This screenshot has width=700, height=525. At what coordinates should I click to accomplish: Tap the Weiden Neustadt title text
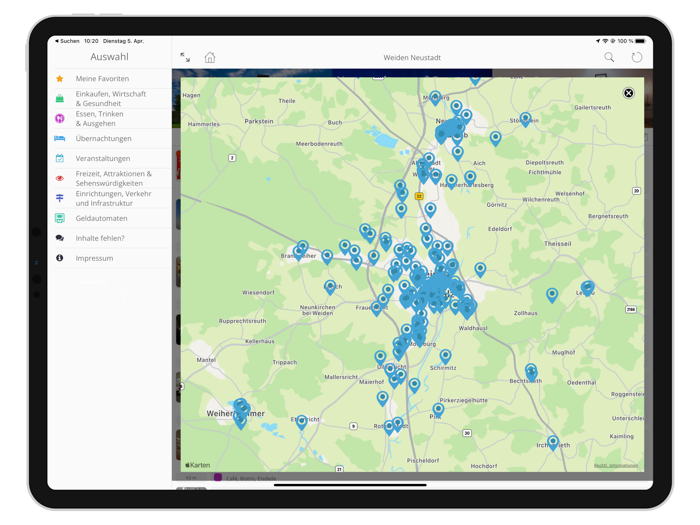[412, 58]
